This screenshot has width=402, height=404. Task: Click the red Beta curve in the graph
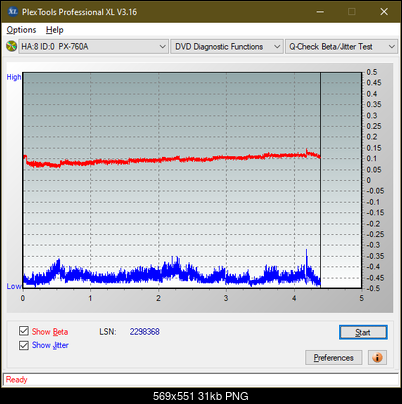173,159
